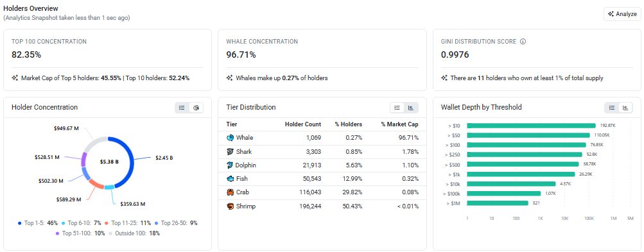Click the Holders Overview heading
Screen dimensions: 644x252
click(31, 8)
